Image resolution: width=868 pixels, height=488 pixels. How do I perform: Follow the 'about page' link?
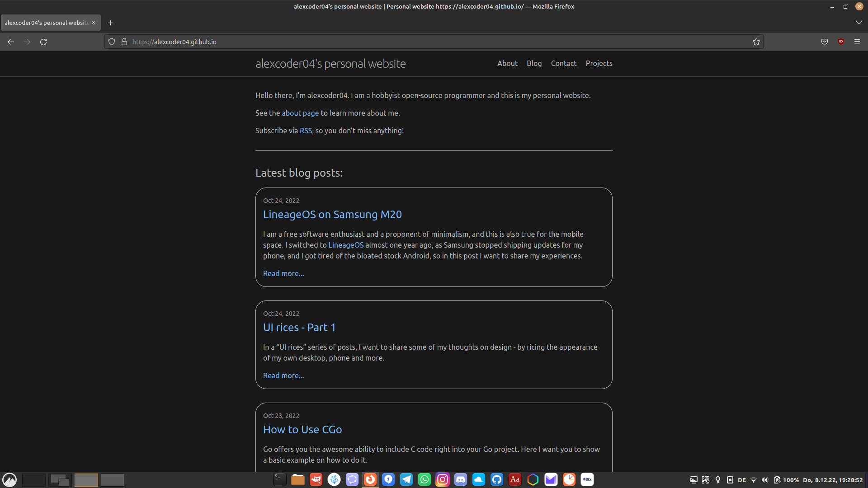click(x=300, y=113)
